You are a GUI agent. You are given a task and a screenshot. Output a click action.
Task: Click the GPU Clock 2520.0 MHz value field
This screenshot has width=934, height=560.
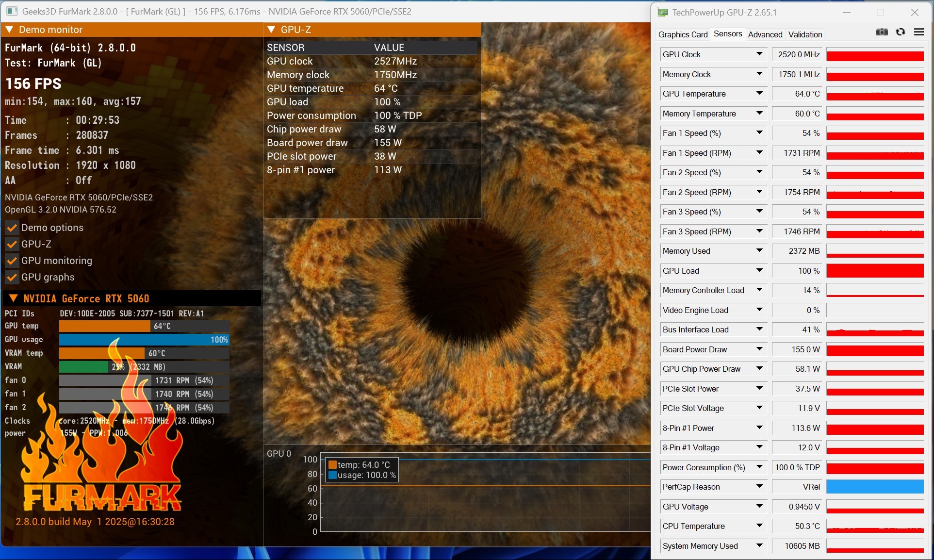click(x=797, y=54)
